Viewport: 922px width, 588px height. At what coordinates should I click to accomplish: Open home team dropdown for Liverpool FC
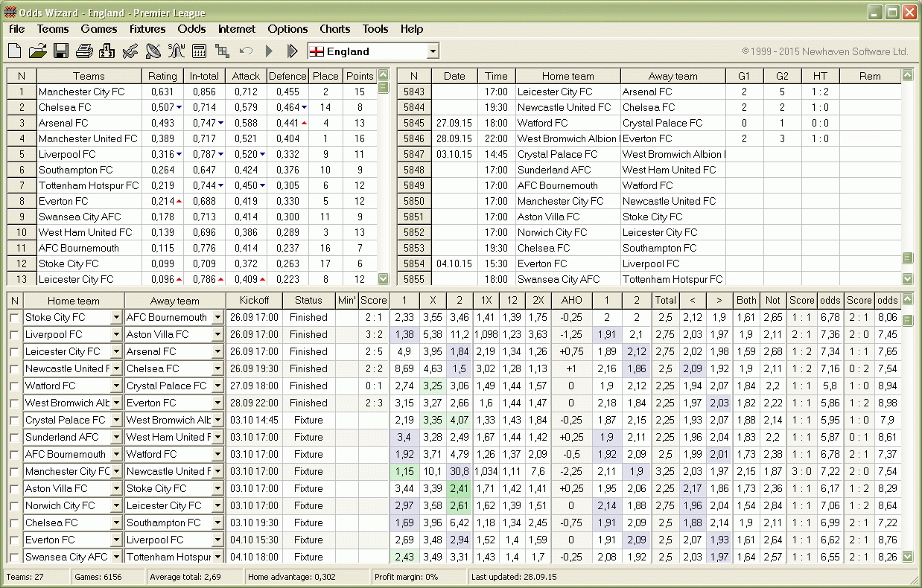pos(116,335)
